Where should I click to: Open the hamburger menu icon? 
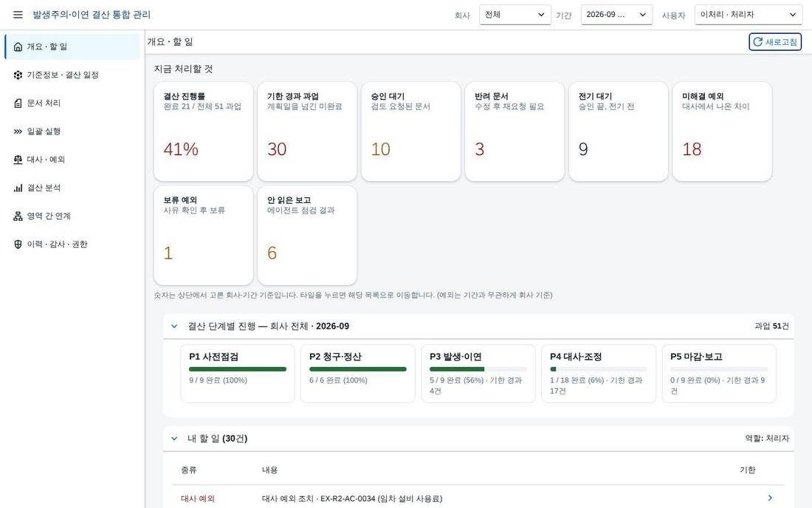tap(18, 15)
